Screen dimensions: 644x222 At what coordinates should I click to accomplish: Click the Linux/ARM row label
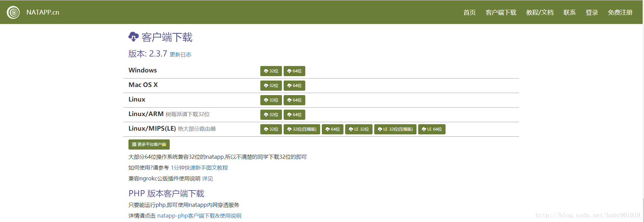pos(146,114)
